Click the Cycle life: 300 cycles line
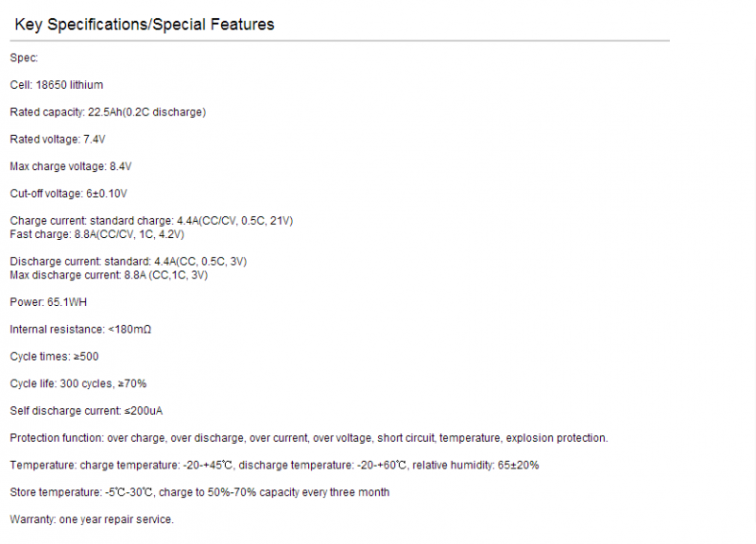756x544 pixels. pos(78,383)
